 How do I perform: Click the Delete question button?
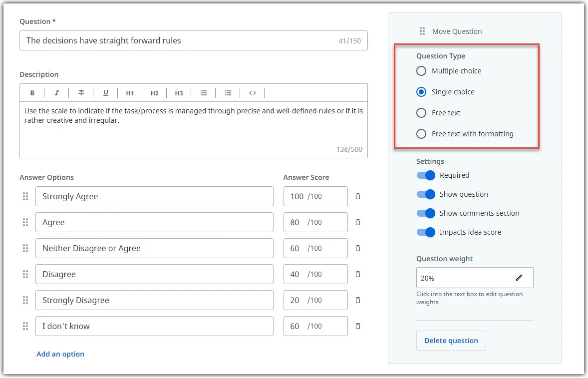click(x=451, y=341)
